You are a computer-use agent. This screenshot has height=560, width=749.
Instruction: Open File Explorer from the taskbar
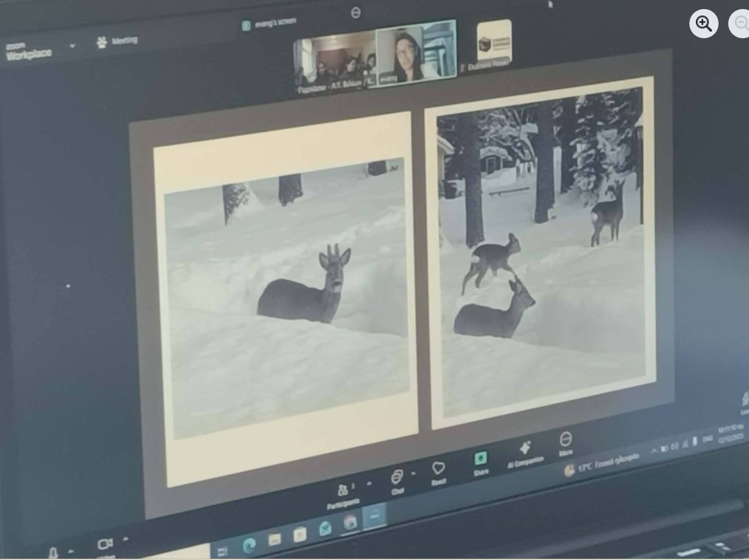275,540
